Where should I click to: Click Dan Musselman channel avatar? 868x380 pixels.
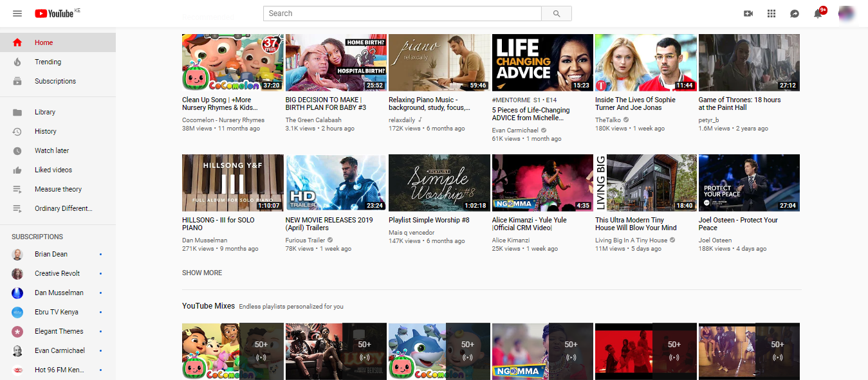tap(17, 293)
